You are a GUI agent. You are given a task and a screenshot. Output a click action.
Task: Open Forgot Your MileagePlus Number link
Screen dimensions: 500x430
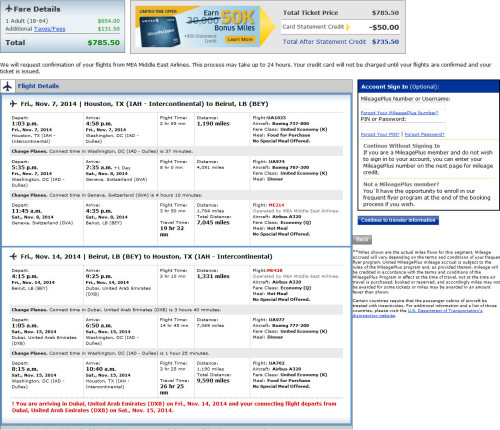pos(399,113)
